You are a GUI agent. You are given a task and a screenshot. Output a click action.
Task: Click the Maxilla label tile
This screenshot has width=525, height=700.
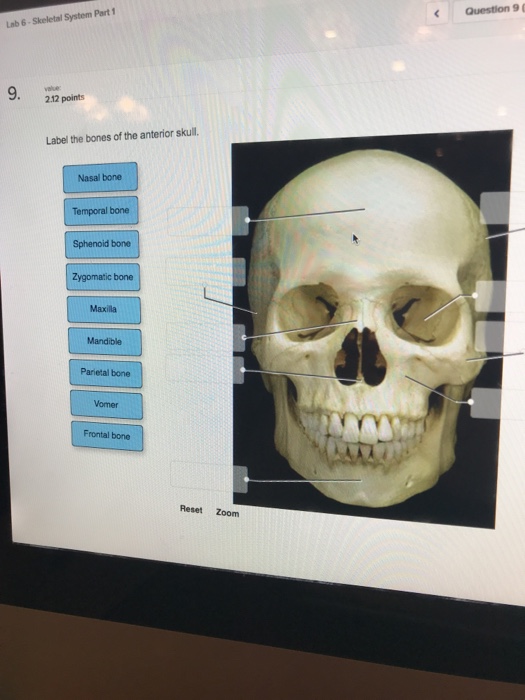[104, 309]
